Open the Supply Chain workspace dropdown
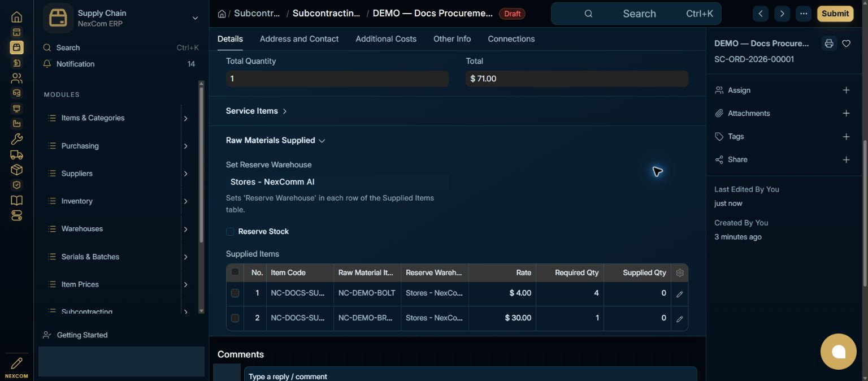This screenshot has height=381, width=868. 195,18
